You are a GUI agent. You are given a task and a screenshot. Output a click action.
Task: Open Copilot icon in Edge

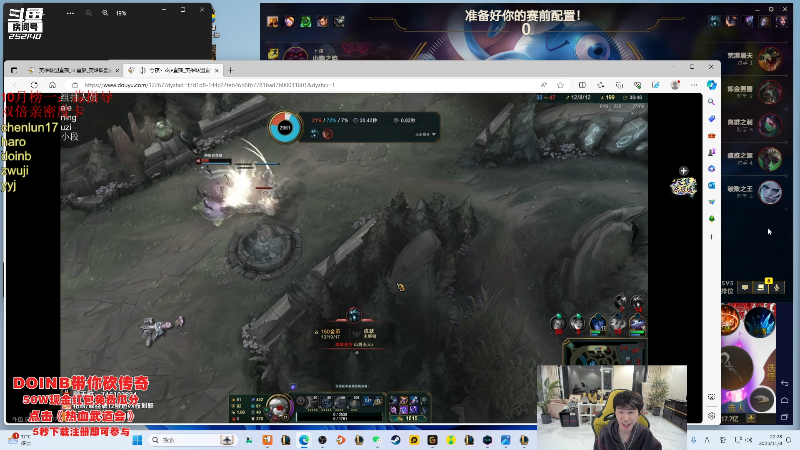712,85
